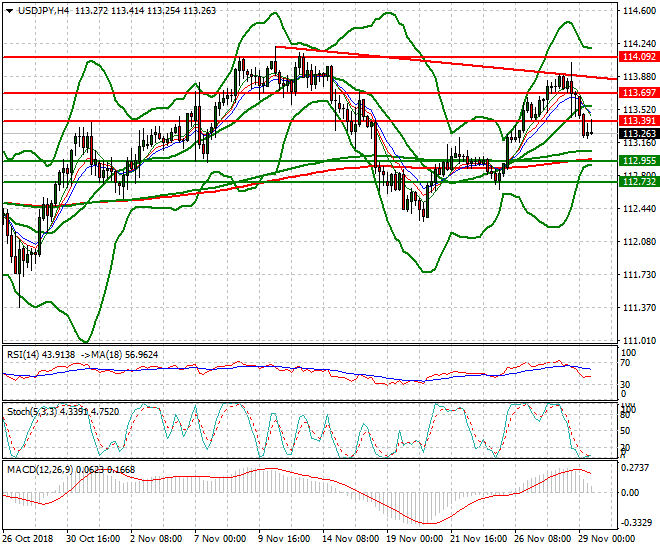Select the 113.697 red price label

click(637, 93)
